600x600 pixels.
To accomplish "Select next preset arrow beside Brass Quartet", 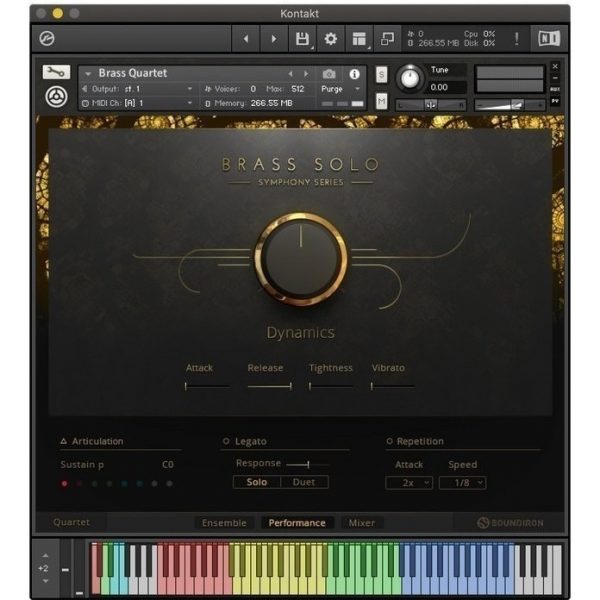I will click(306, 73).
